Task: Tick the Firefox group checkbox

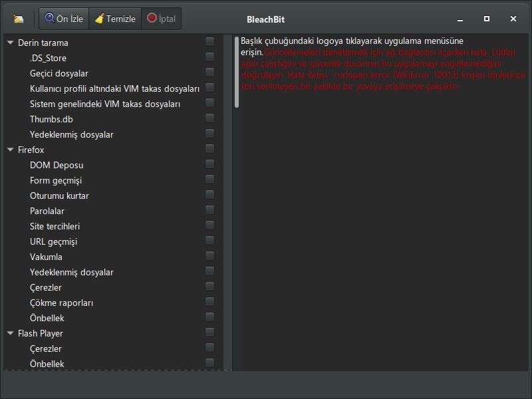Action: 209,148
